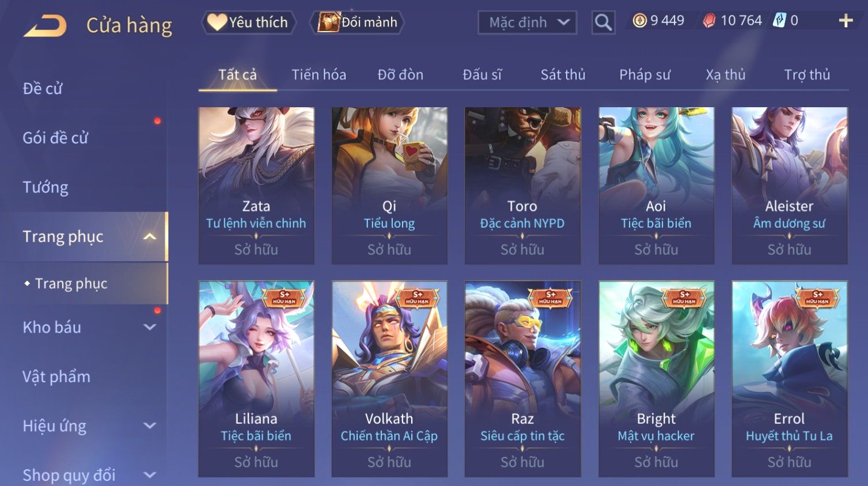Open Đổi mảnh chest exchange
This screenshot has height=486, width=868.
(x=357, y=22)
